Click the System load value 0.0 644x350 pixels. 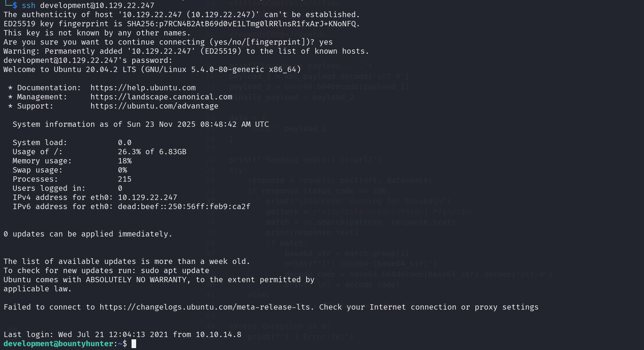pos(125,143)
